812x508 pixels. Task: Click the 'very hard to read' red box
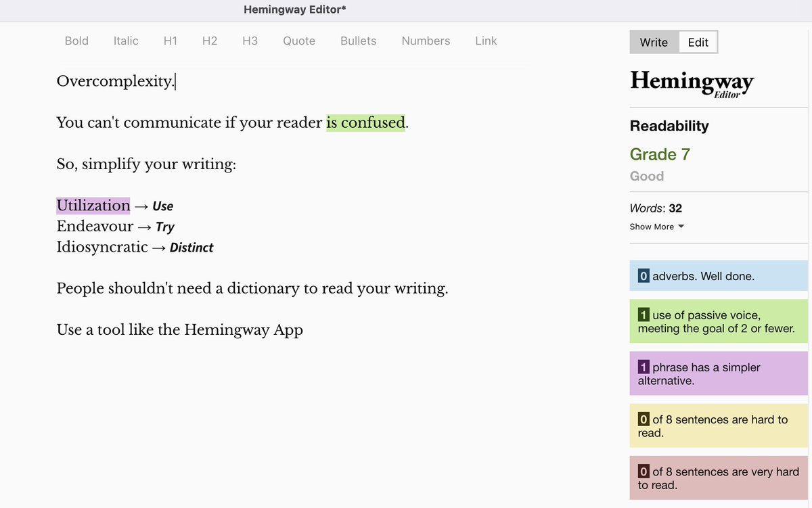pyautogui.click(x=719, y=478)
